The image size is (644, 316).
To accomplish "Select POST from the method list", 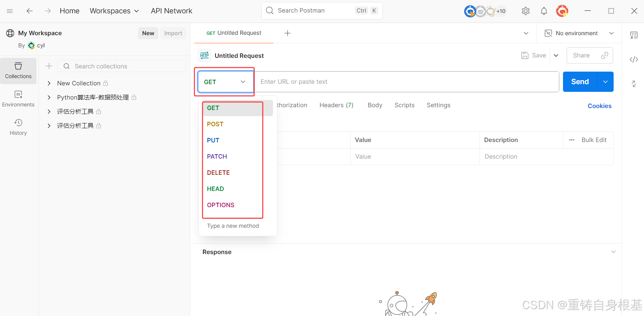I will pyautogui.click(x=215, y=124).
